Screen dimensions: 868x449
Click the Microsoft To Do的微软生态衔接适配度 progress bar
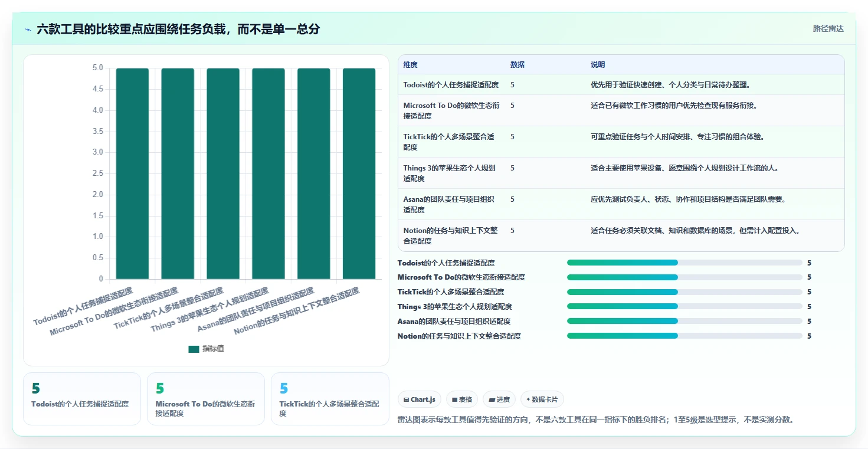tap(684, 277)
